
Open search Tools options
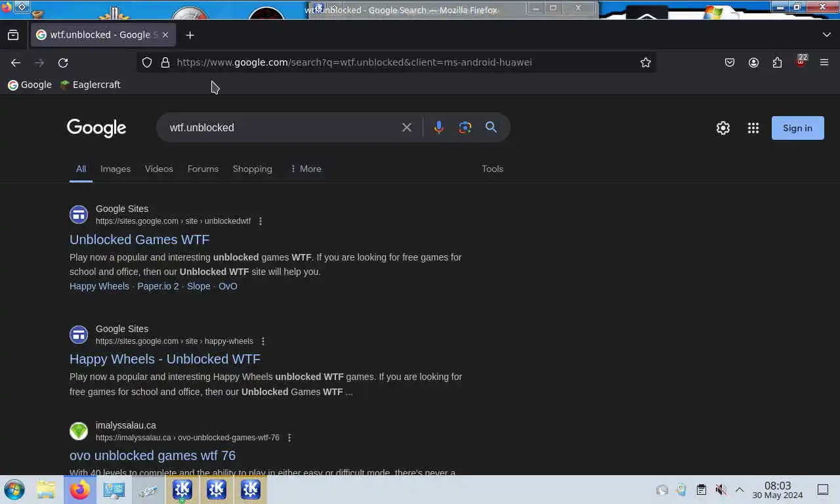pos(492,169)
